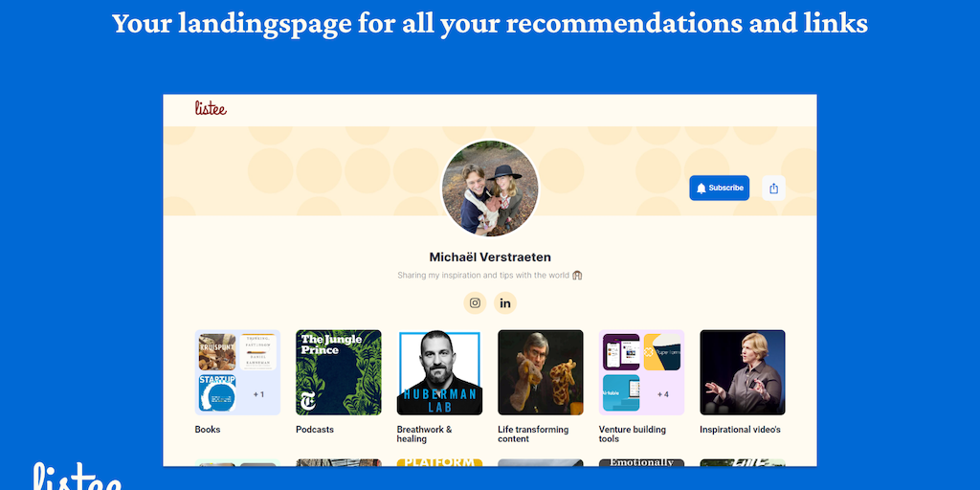Open the profile avatar photo
The height and width of the screenshot is (490, 980).
tap(490, 189)
